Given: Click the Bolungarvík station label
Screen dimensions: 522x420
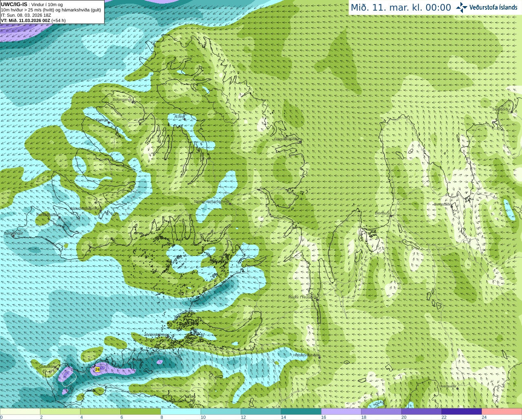Looking at the screenshot, I should click(x=122, y=99).
